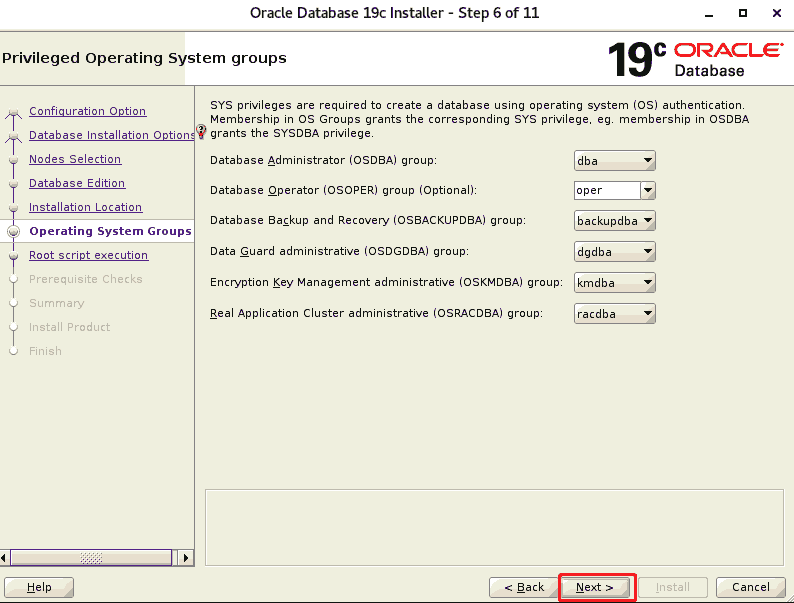Click the help hint icon beside the description
Image resolution: width=794 pixels, height=603 pixels.
[201, 132]
